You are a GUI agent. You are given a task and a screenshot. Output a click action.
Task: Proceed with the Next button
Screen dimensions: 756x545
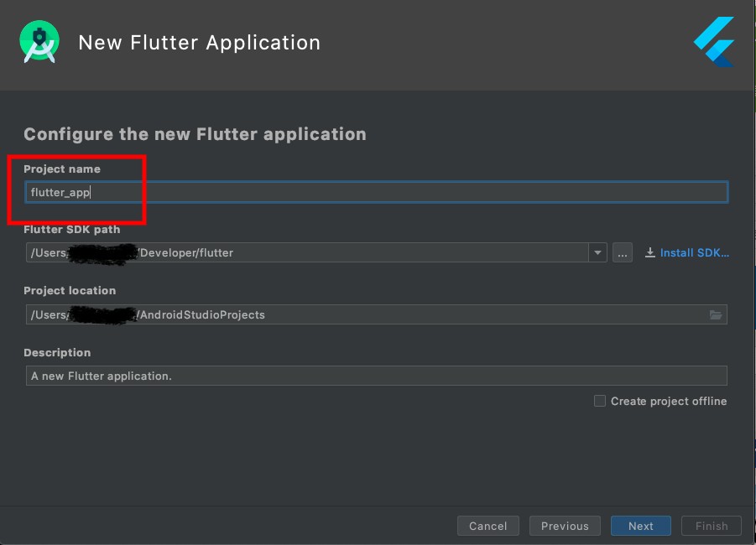tap(641, 526)
